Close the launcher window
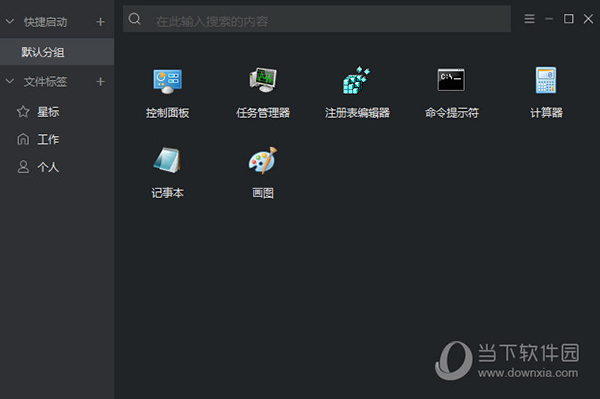 tap(589, 19)
